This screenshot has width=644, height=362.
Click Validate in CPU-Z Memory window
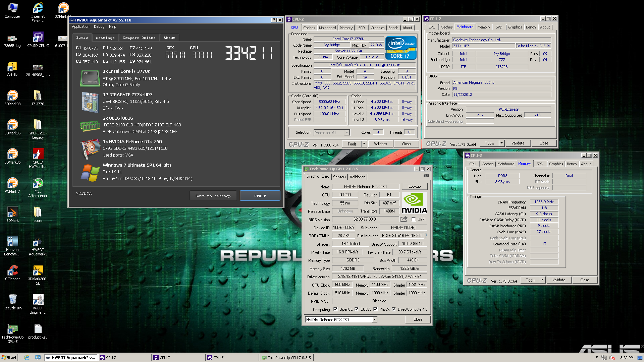[x=559, y=280]
